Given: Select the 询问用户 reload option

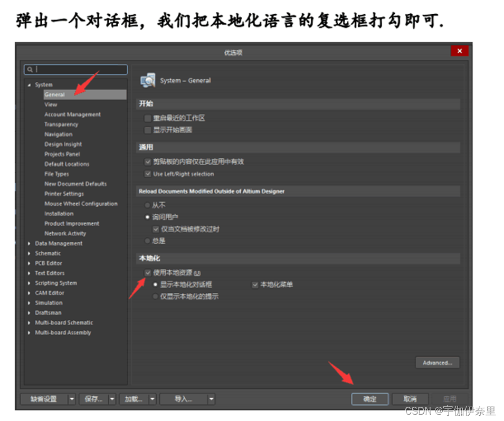Looking at the screenshot, I should pos(147,217).
